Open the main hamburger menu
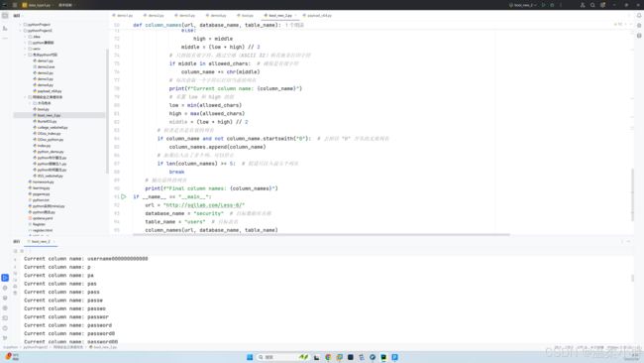The height and width of the screenshot is (363, 644). (x=15, y=5)
